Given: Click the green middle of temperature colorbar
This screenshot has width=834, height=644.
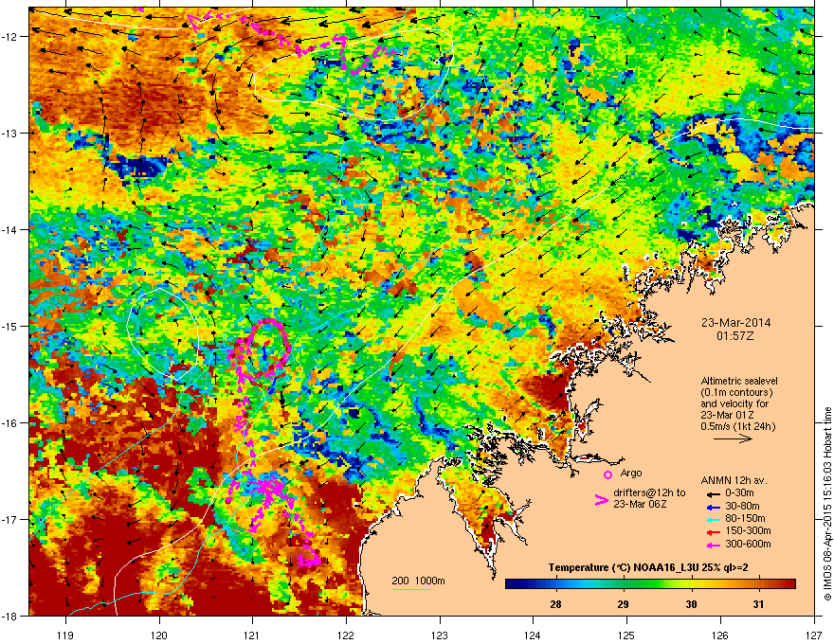Looking at the screenshot, I should pos(650,584).
